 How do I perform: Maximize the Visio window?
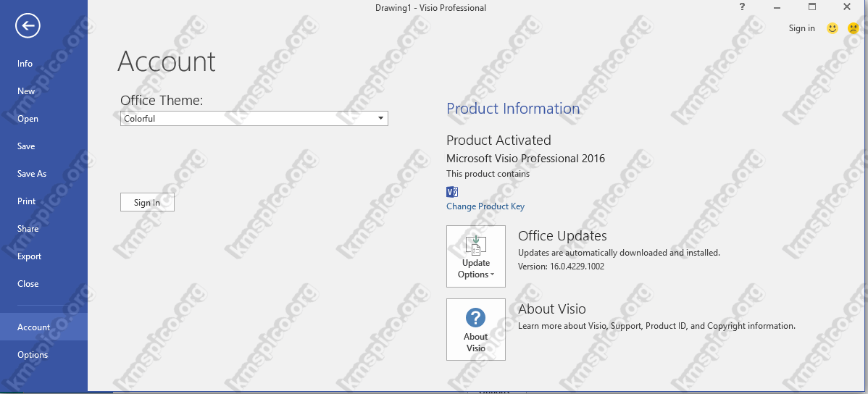click(812, 7)
